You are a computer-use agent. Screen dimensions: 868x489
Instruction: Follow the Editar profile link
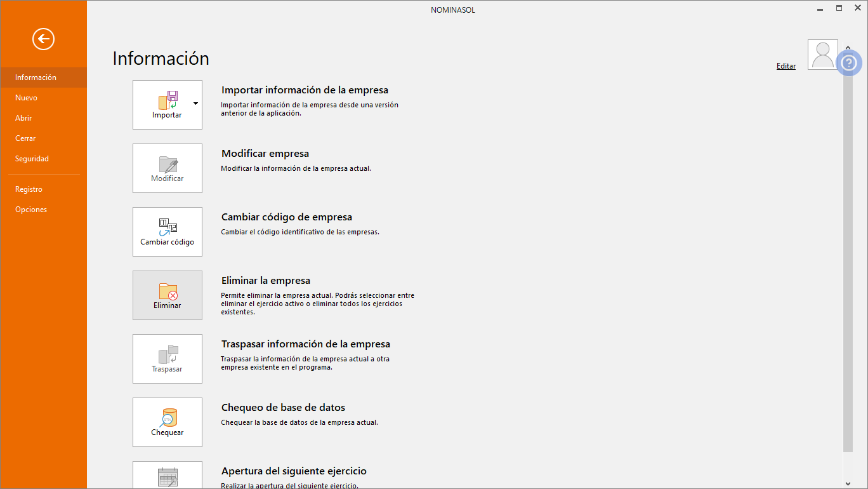point(786,66)
